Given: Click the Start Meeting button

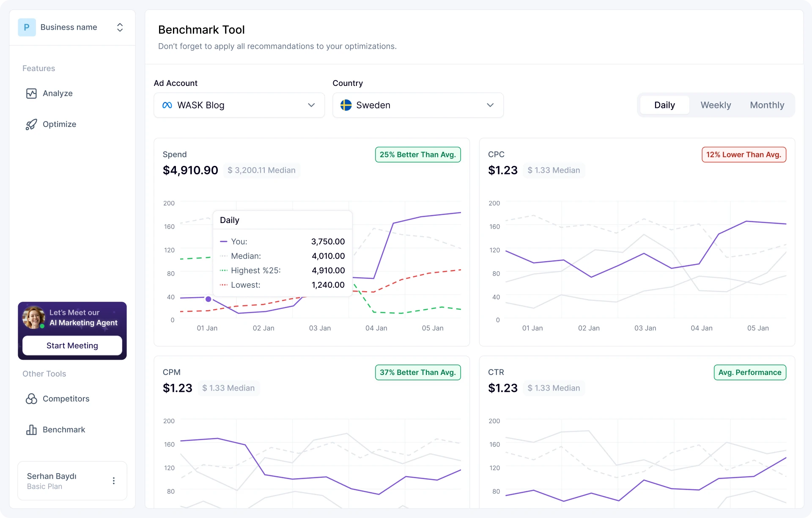Looking at the screenshot, I should 72,346.
